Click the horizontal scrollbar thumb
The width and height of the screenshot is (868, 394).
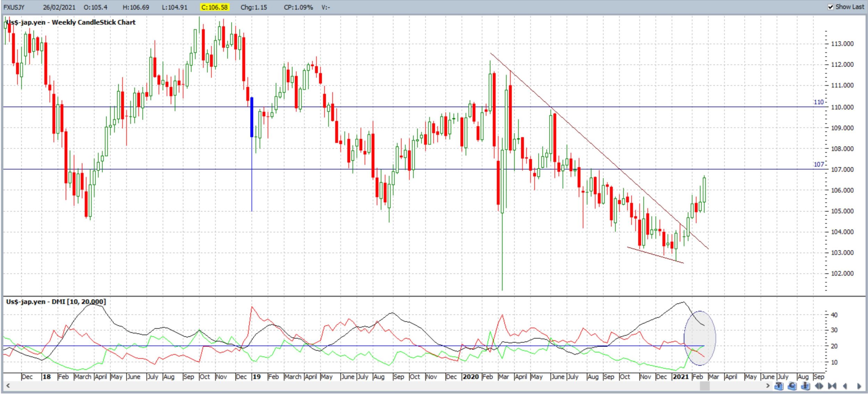click(705, 386)
